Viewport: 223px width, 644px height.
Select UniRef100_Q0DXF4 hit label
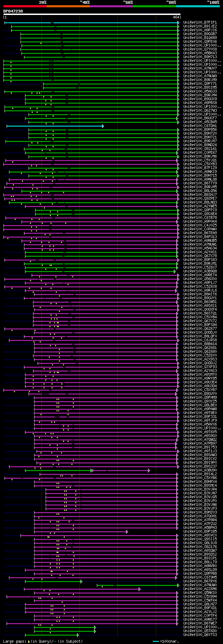coord(200,310)
